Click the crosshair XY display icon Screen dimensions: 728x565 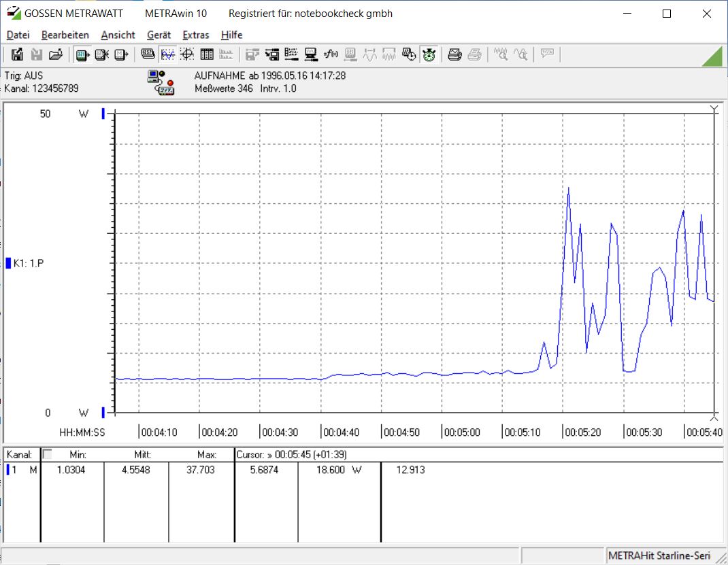pyautogui.click(x=187, y=55)
